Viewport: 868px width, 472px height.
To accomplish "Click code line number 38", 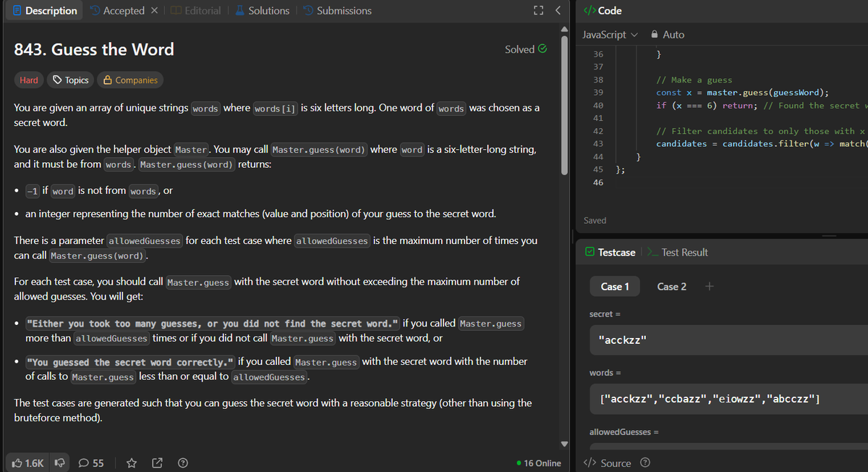I will coord(597,80).
